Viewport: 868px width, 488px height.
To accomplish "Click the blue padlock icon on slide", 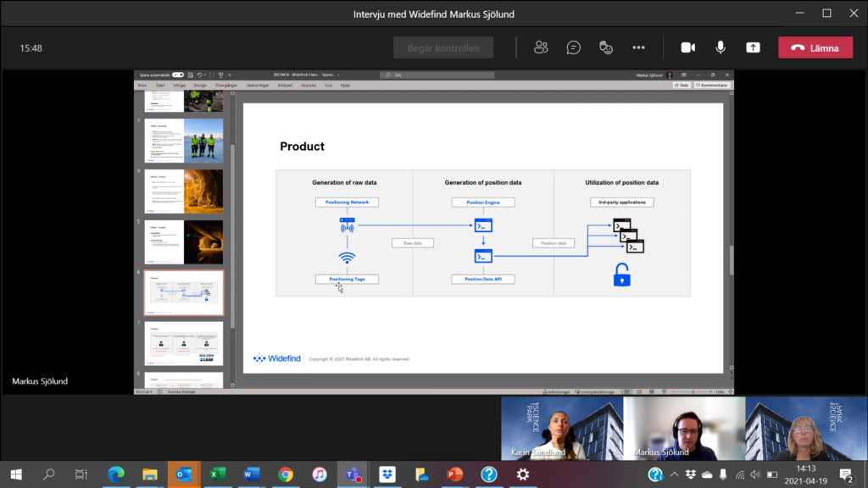I will click(621, 275).
